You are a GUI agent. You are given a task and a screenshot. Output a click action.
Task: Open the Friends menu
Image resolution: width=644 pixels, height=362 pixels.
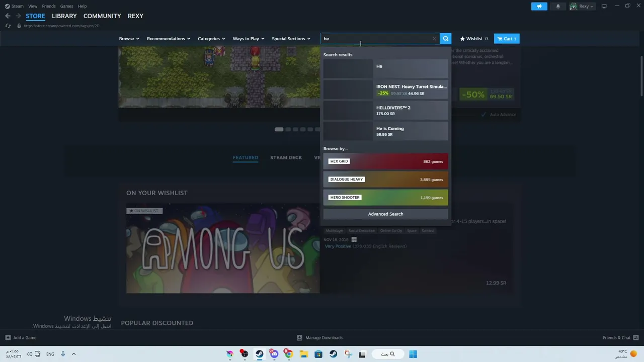49,6
